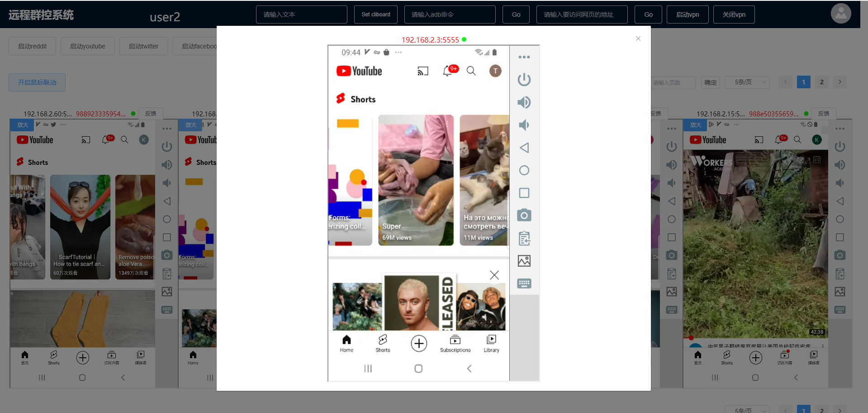Click the home circle icon in the modal sidebar
The height and width of the screenshot is (413, 868).
click(524, 170)
